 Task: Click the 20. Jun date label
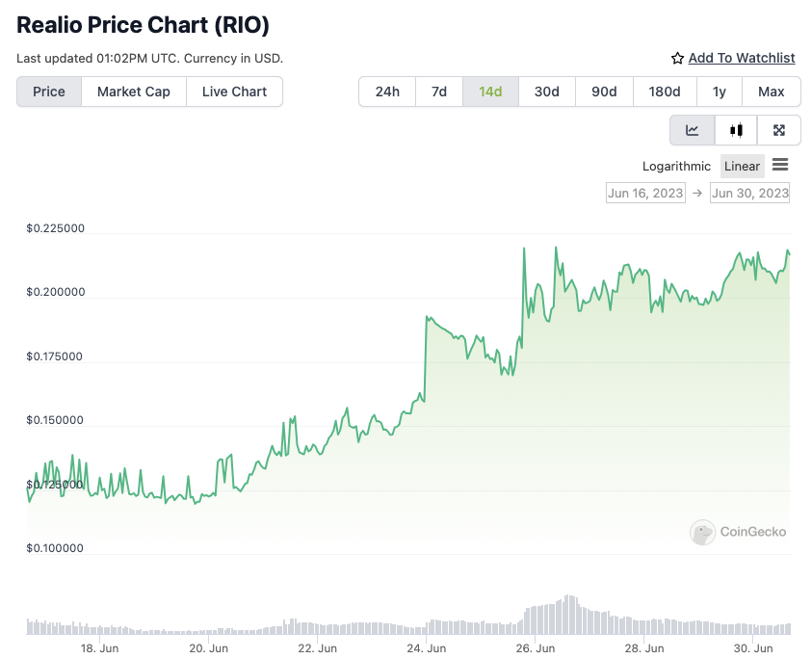coord(209,648)
